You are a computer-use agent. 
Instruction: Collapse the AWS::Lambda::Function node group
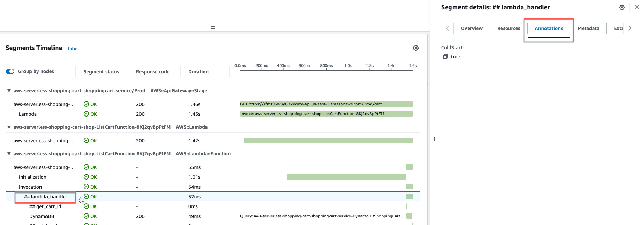[9, 154]
